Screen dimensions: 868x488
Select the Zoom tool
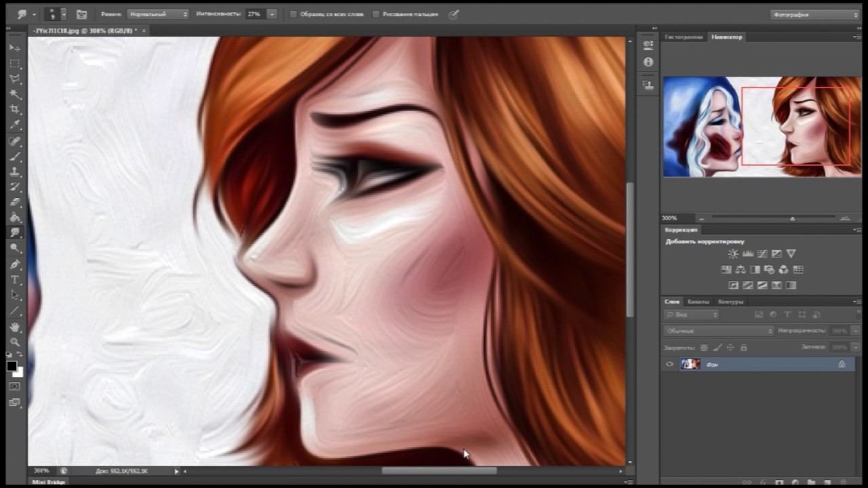15,342
